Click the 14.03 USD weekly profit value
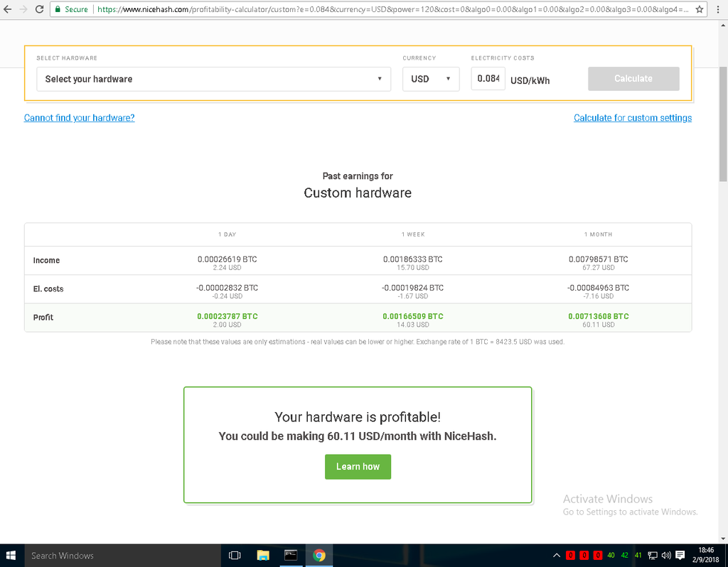This screenshot has height=567, width=728. point(413,325)
